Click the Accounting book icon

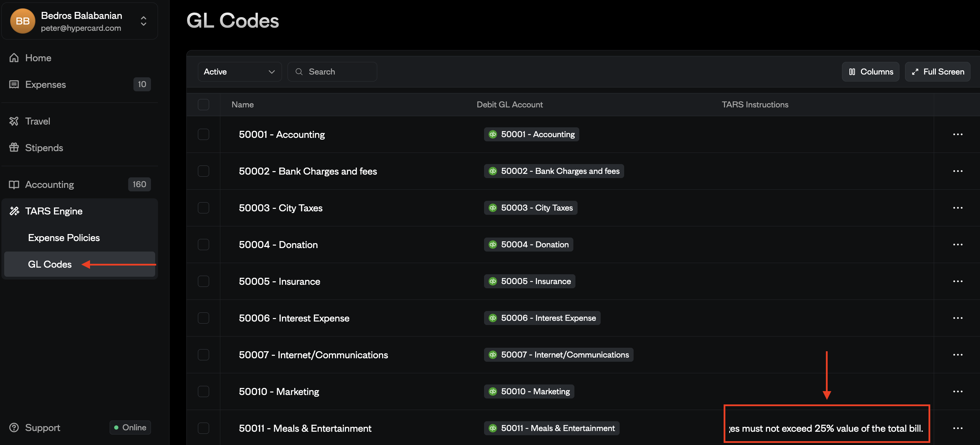(14, 185)
